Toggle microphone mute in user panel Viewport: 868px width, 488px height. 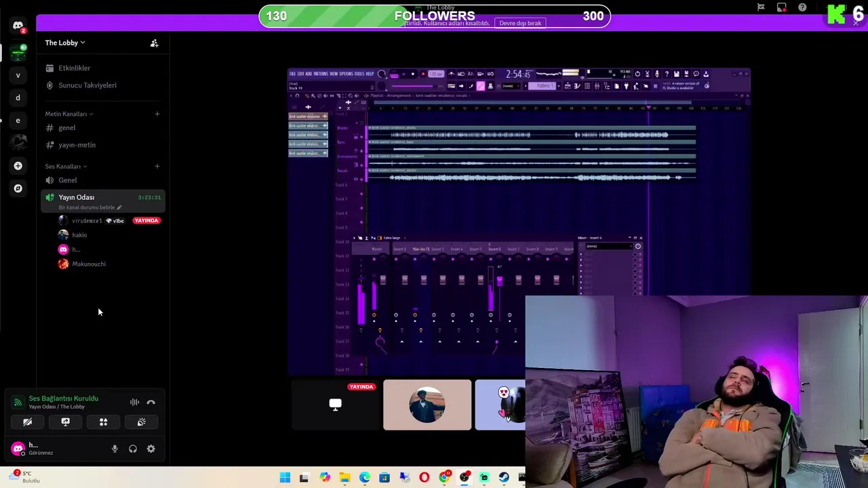[115, 449]
